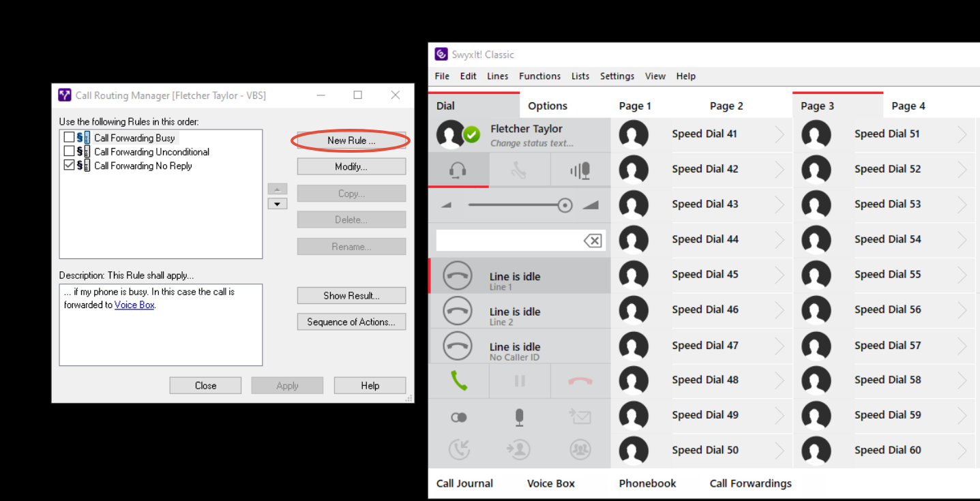Click 'Change status text...' under Fletcher Taylor
980x501 pixels.
(x=532, y=143)
